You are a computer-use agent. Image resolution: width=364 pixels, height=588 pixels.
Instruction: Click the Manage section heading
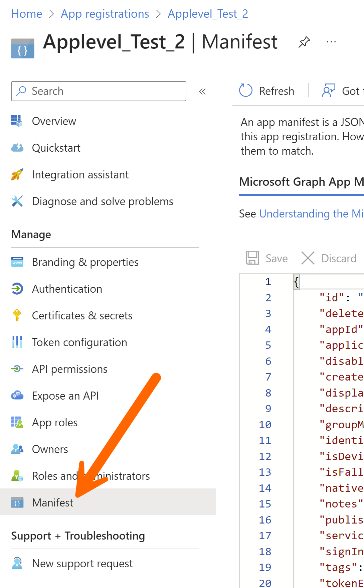click(31, 235)
